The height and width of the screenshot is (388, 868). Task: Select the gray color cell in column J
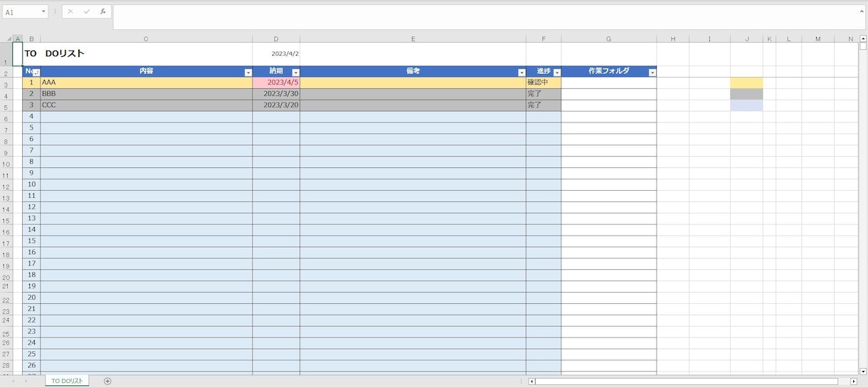pos(746,94)
